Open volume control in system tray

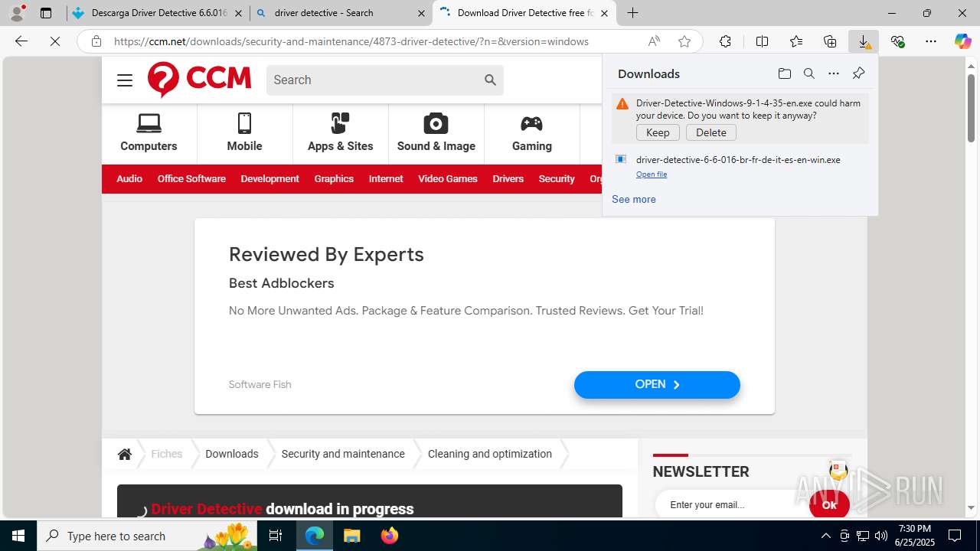[x=880, y=536]
